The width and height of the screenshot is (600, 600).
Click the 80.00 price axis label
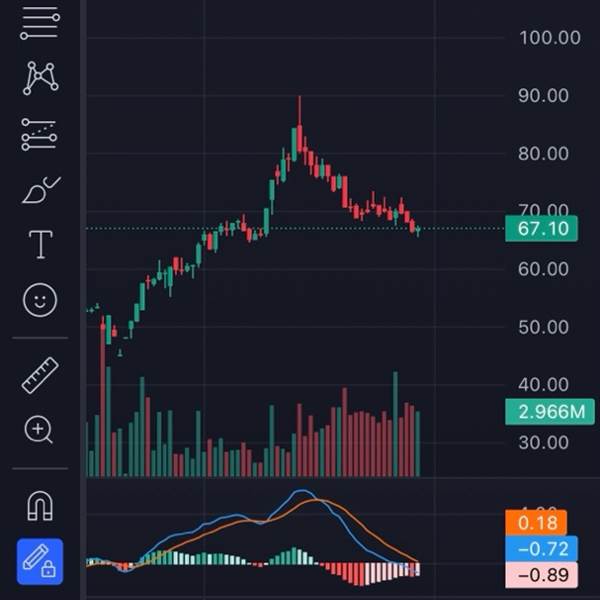tap(543, 154)
